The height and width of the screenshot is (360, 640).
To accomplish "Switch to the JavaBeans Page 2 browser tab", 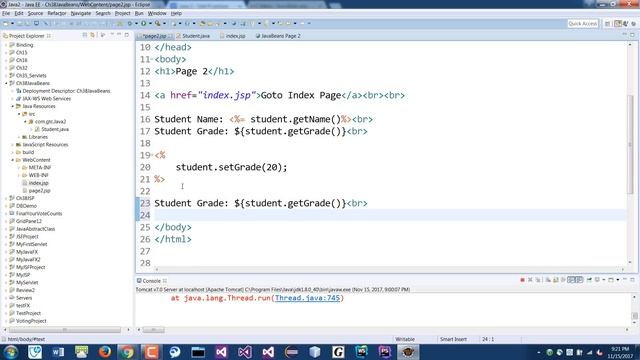I will 278,36.
